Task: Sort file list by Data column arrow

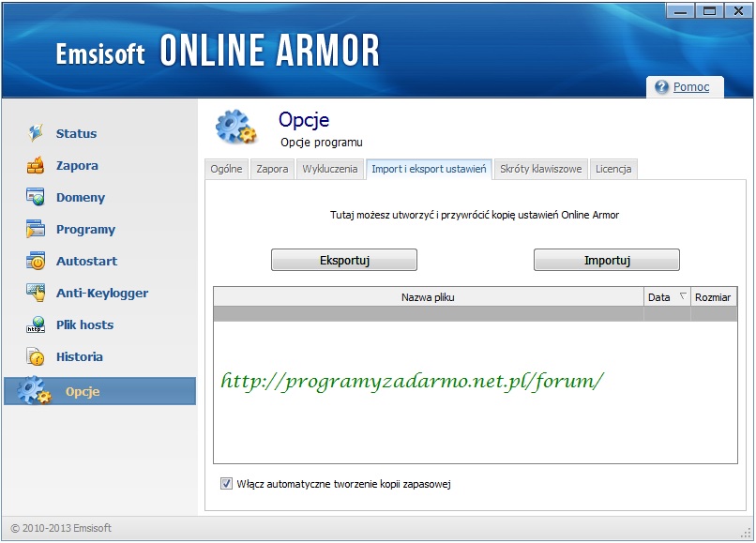Action: click(682, 296)
